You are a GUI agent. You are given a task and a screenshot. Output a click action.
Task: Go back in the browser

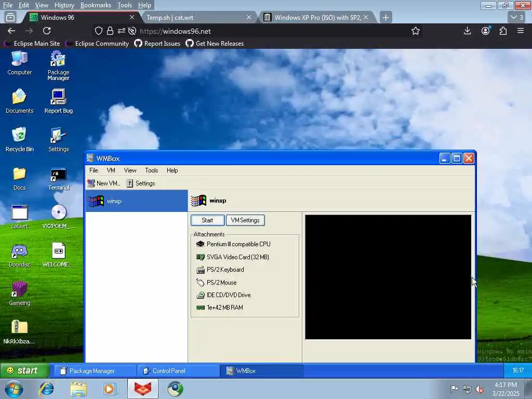pos(11,31)
